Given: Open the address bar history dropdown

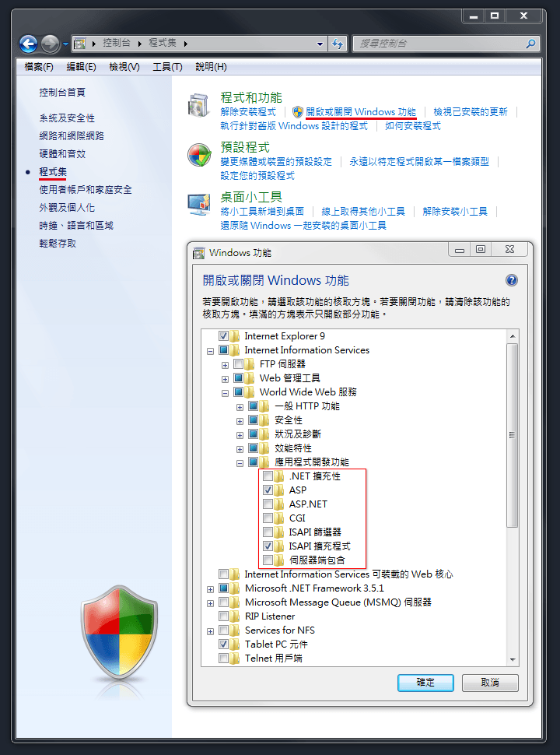Looking at the screenshot, I should click(320, 44).
